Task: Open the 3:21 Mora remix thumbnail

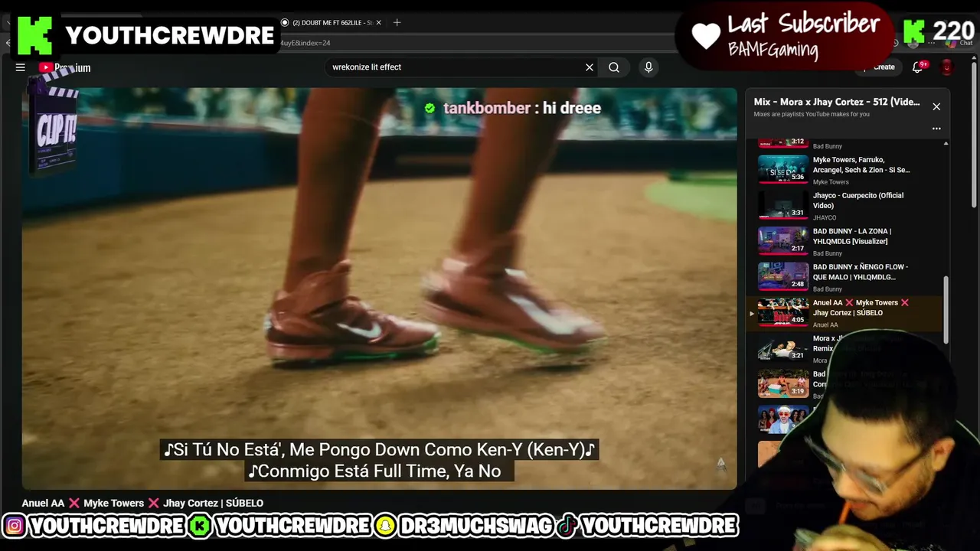Action: pyautogui.click(x=783, y=348)
